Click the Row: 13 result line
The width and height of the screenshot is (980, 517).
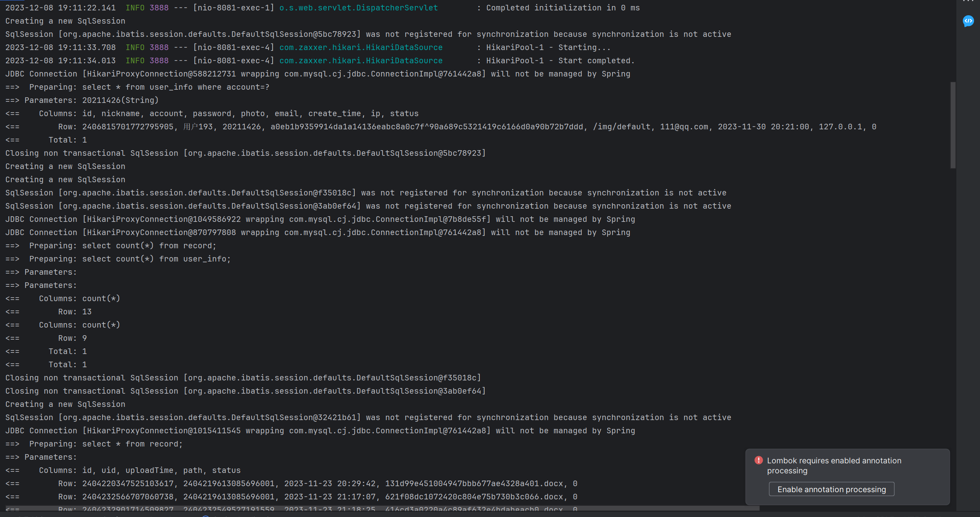[x=75, y=312]
